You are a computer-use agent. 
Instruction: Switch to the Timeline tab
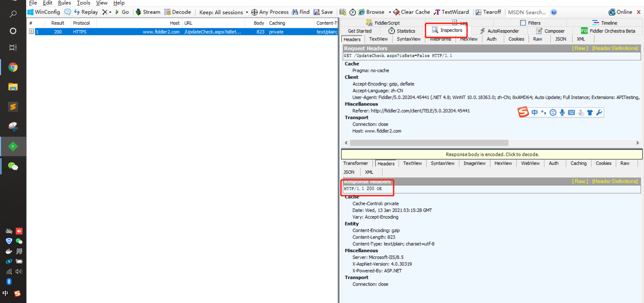(x=605, y=23)
